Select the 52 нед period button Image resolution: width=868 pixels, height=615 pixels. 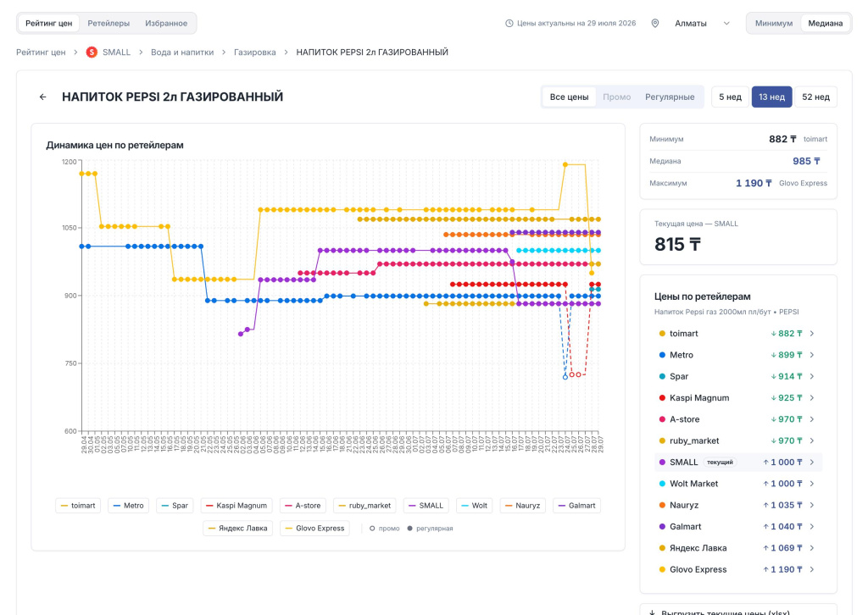pyautogui.click(x=815, y=97)
